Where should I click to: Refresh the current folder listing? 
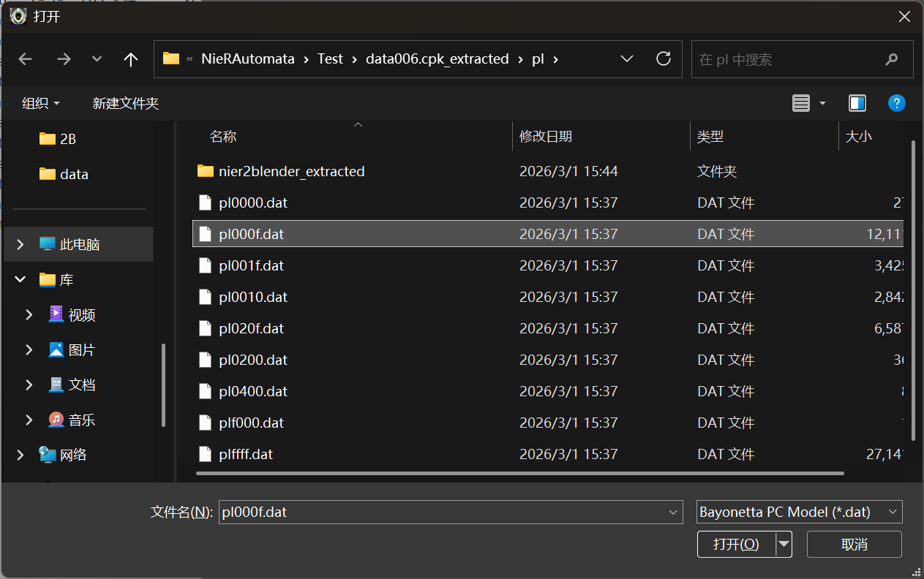pyautogui.click(x=664, y=59)
